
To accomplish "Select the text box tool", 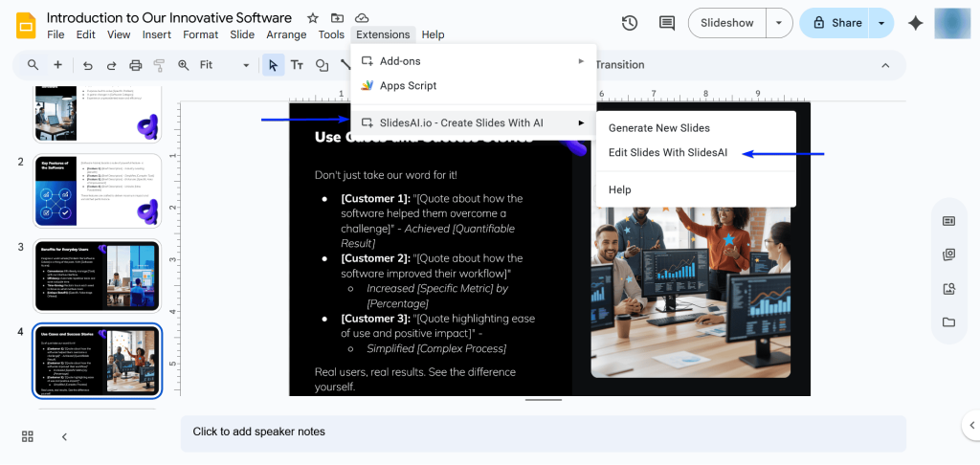I will 297,65.
